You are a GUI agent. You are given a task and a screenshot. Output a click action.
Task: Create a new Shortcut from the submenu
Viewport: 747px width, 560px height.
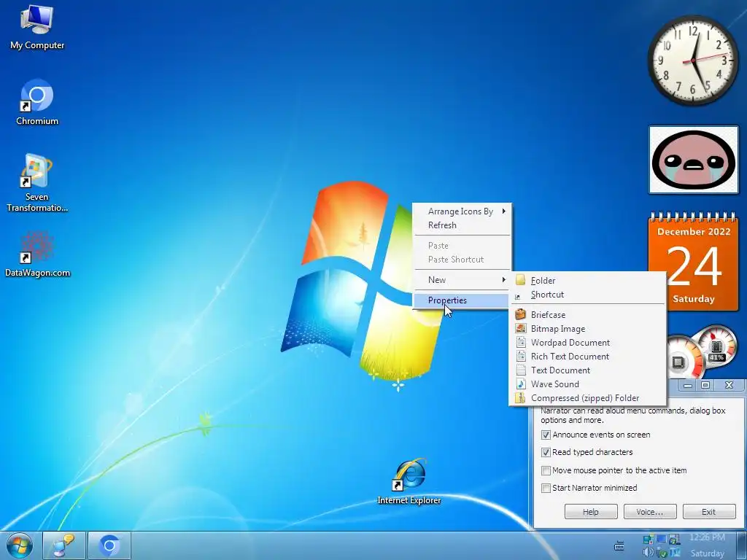[587, 295]
